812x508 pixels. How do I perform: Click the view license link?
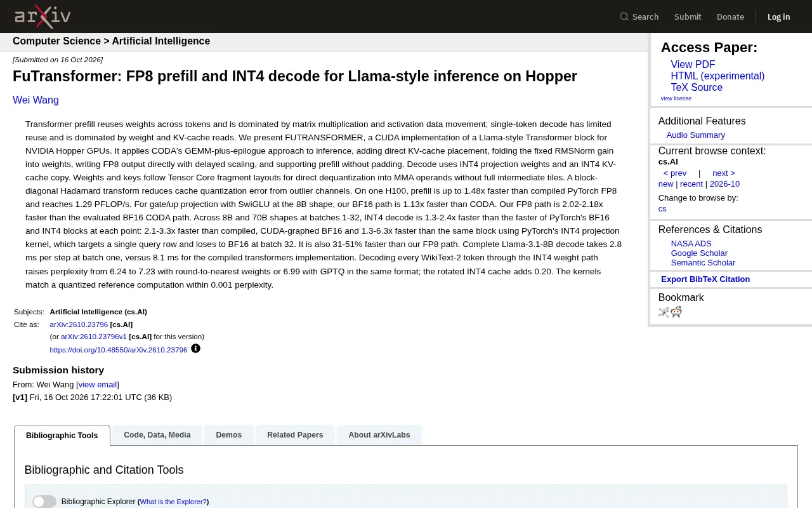click(x=676, y=98)
